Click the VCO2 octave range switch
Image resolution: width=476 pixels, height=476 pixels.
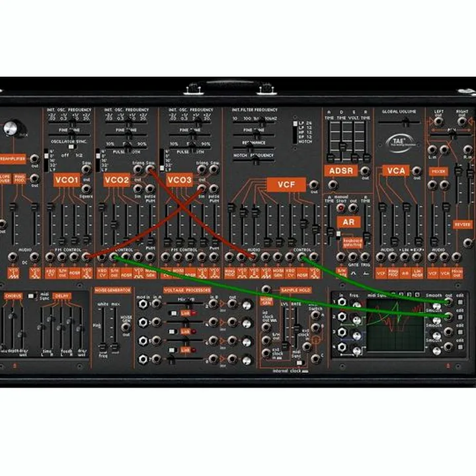coord(98,160)
